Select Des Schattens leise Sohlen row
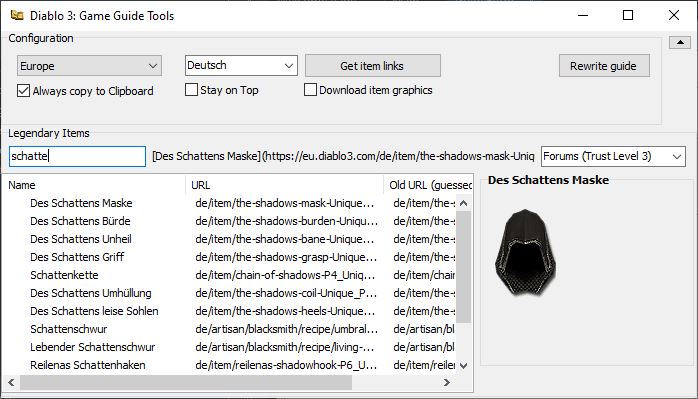 pos(94,311)
